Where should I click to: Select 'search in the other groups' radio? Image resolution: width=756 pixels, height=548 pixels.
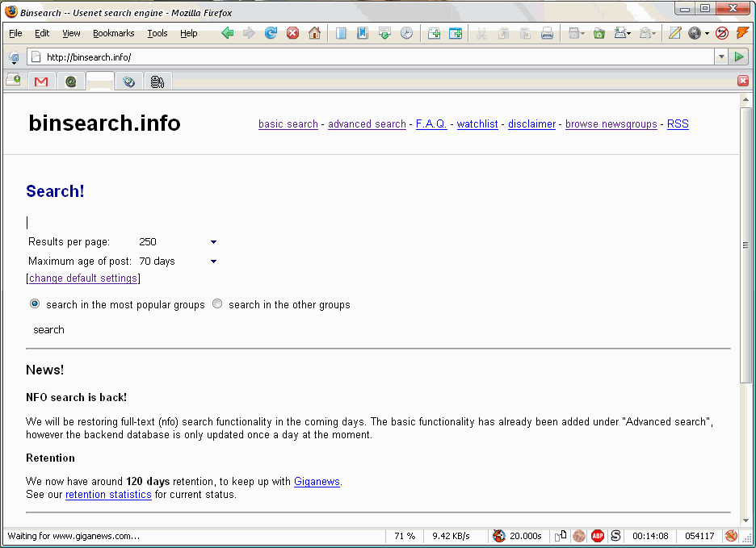tap(217, 303)
